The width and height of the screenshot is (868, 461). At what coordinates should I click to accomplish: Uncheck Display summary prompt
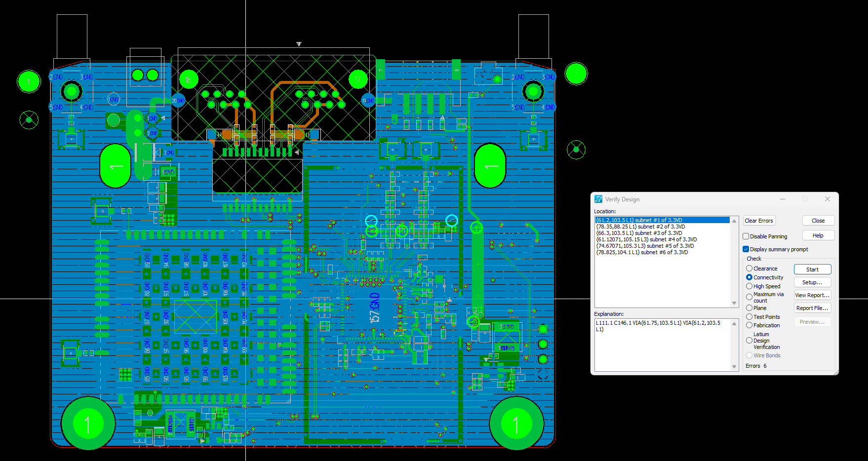click(x=746, y=249)
